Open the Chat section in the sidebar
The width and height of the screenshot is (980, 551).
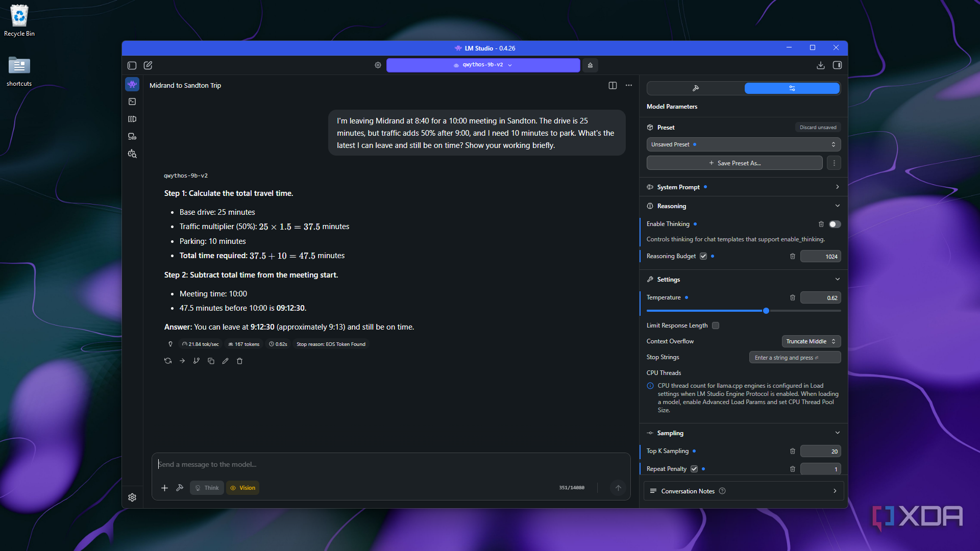(x=132, y=84)
